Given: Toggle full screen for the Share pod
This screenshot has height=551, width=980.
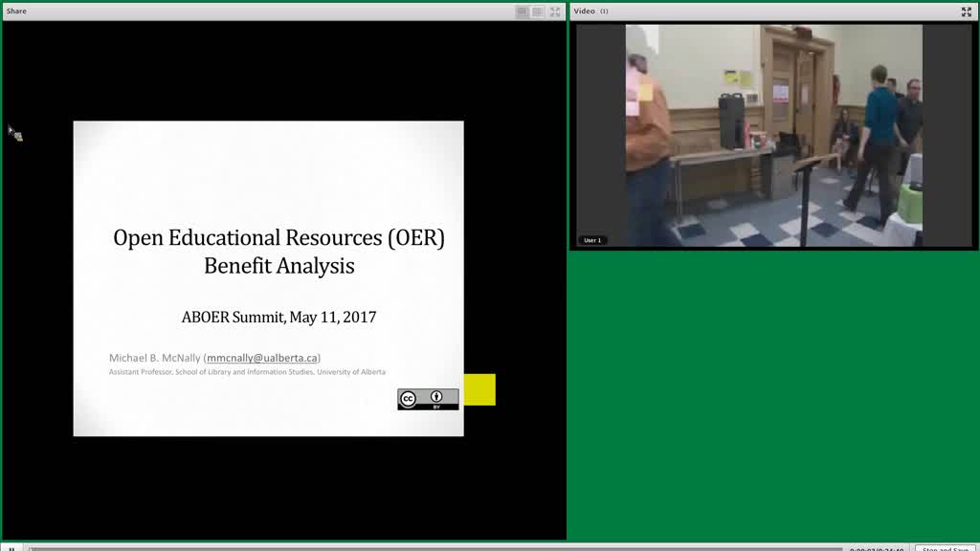Looking at the screenshot, I should 555,11.
